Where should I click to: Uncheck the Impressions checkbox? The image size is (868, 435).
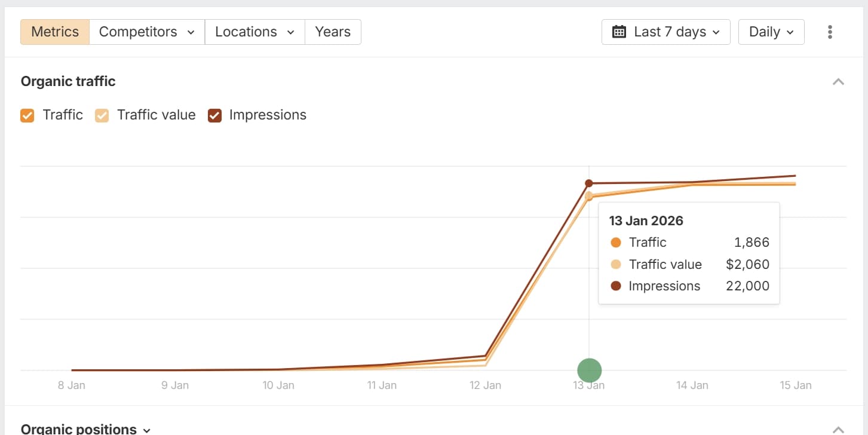coord(214,115)
